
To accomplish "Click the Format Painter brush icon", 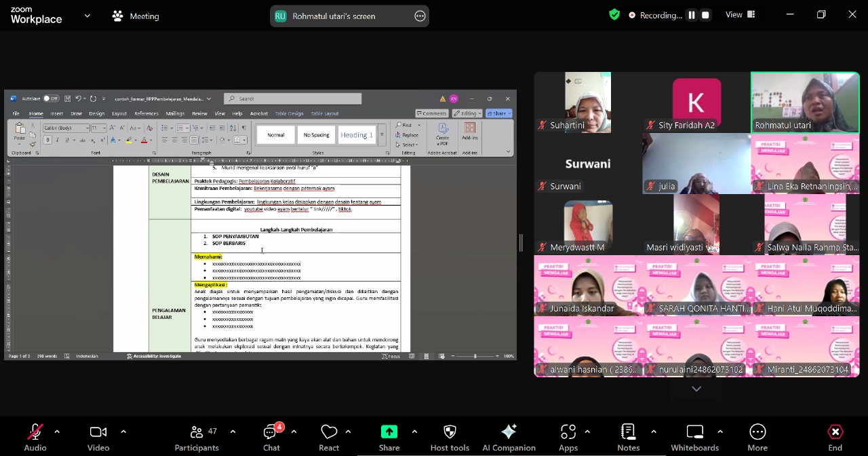I will (x=33, y=144).
